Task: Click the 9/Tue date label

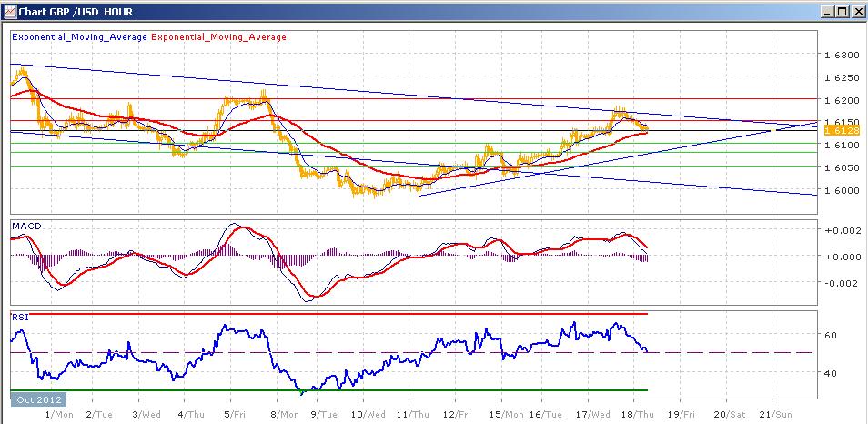Action: click(323, 413)
